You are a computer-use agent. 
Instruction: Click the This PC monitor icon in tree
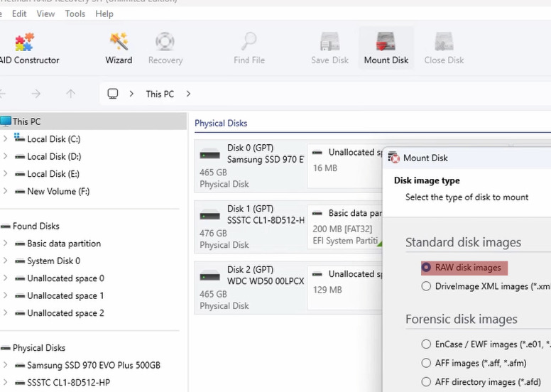tap(6, 121)
